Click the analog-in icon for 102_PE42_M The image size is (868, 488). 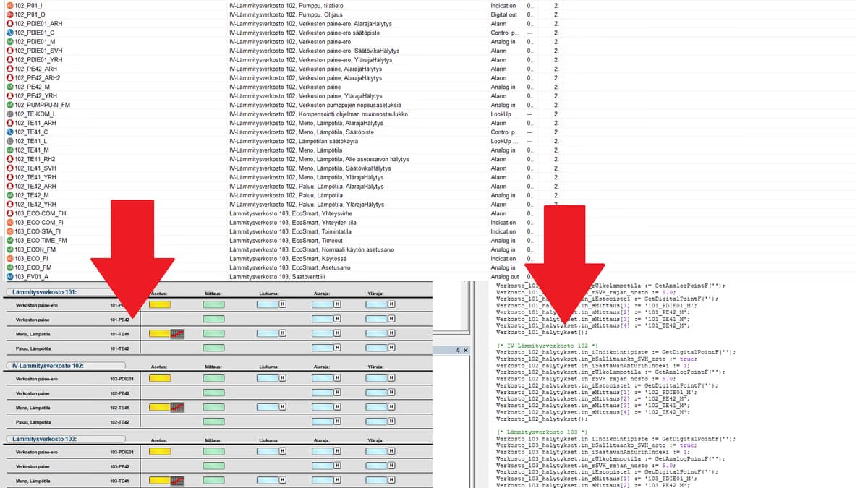pyautogui.click(x=9, y=87)
